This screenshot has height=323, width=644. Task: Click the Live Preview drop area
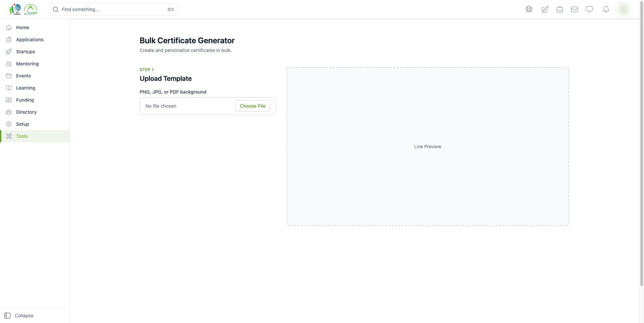[428, 147]
